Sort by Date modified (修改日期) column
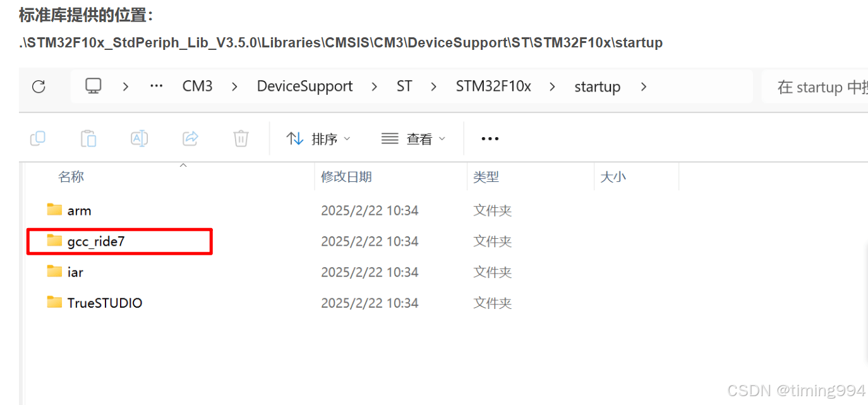 [346, 177]
